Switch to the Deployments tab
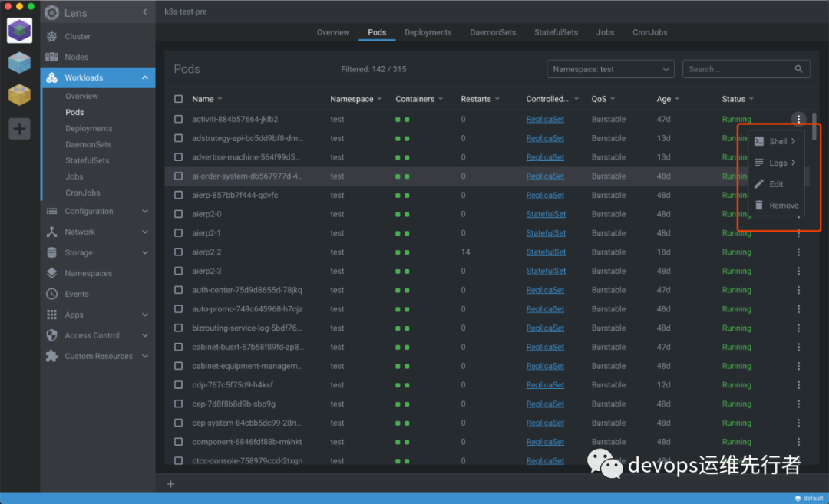The height and width of the screenshot is (504, 829). click(428, 32)
